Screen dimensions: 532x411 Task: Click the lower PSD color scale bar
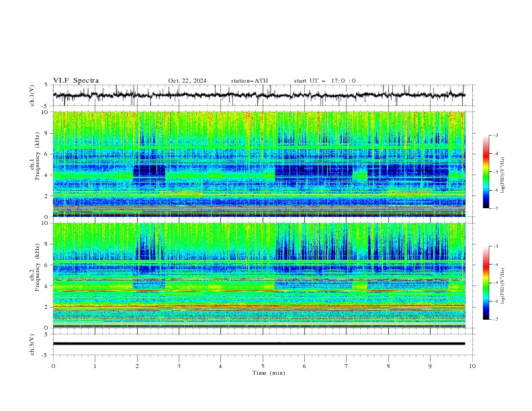[x=486, y=283]
